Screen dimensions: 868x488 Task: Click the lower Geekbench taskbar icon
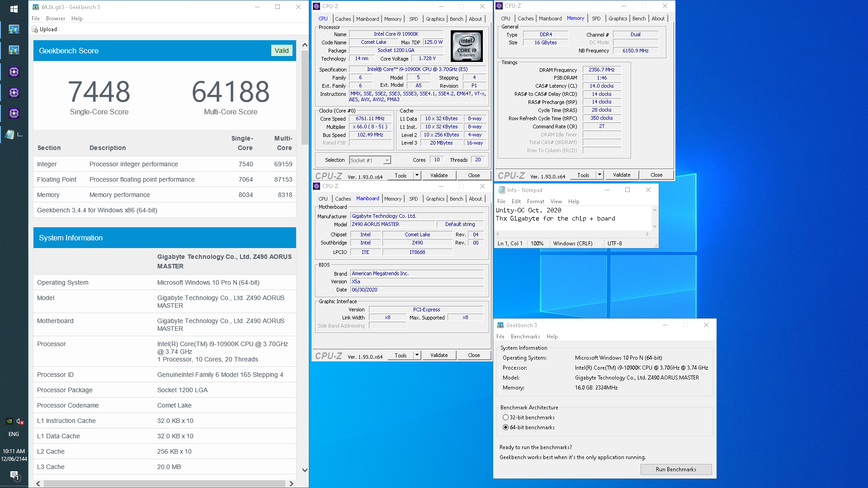(x=14, y=50)
